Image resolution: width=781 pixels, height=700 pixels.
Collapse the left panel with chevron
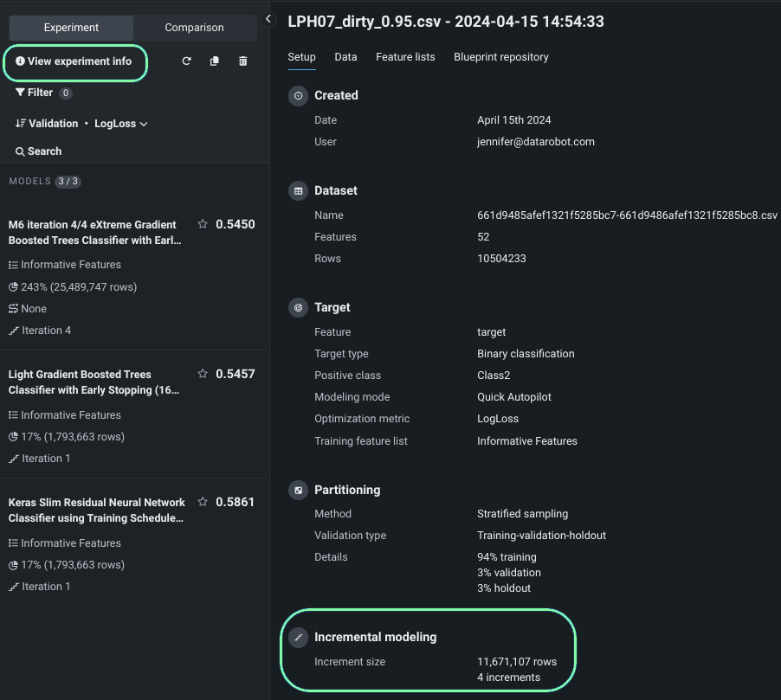point(268,19)
